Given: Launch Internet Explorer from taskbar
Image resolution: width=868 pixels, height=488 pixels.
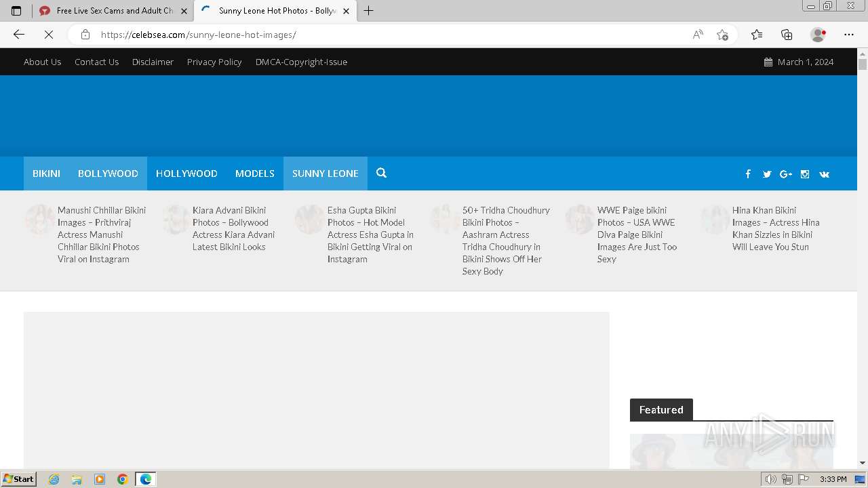Looking at the screenshot, I should 54,479.
